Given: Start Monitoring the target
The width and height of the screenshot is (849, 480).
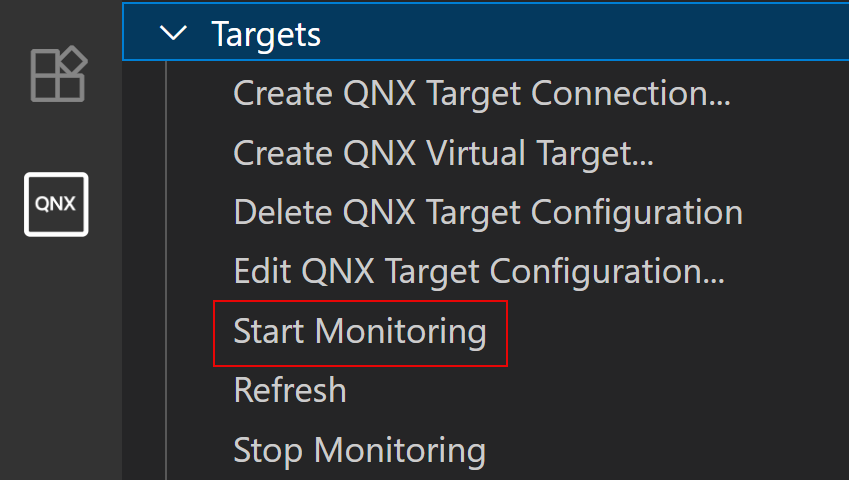Looking at the screenshot, I should 360,331.
